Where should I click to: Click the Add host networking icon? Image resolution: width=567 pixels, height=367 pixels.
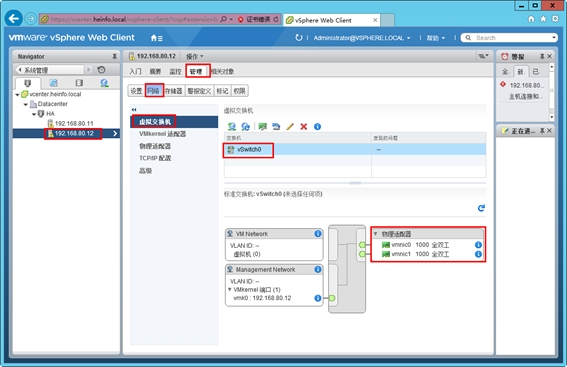point(231,127)
